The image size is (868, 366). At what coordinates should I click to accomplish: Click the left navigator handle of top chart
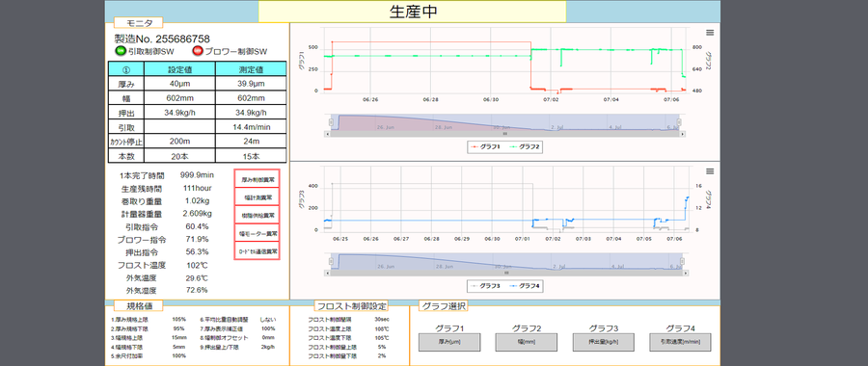pyautogui.click(x=331, y=122)
